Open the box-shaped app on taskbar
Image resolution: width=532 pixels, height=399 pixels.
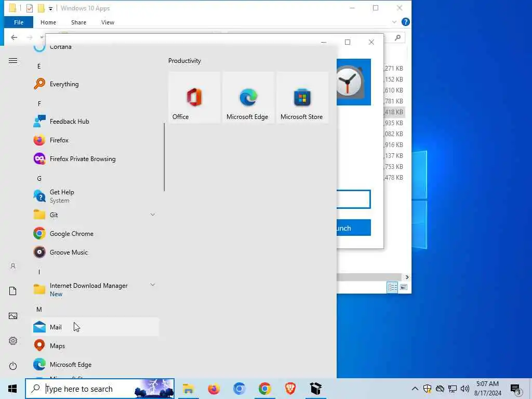315,389
